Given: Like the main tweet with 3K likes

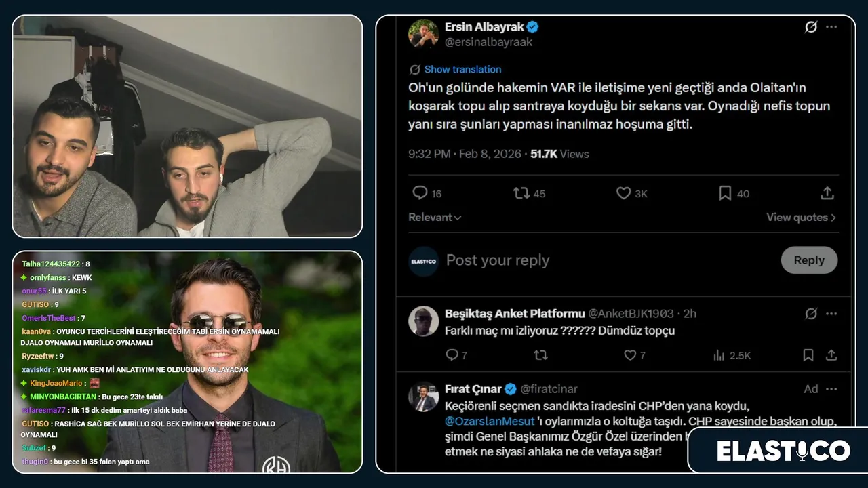Looking at the screenshot, I should click(623, 193).
